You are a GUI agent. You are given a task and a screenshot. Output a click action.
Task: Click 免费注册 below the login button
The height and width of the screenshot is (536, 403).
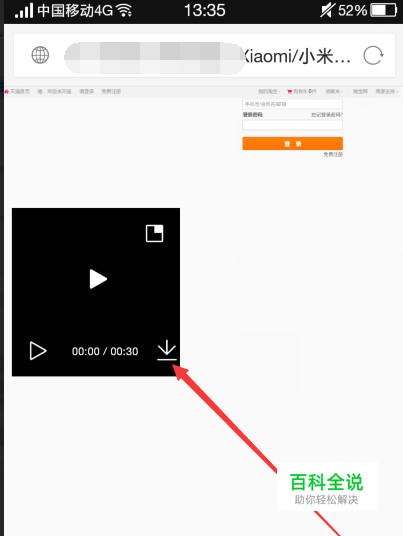point(333,155)
